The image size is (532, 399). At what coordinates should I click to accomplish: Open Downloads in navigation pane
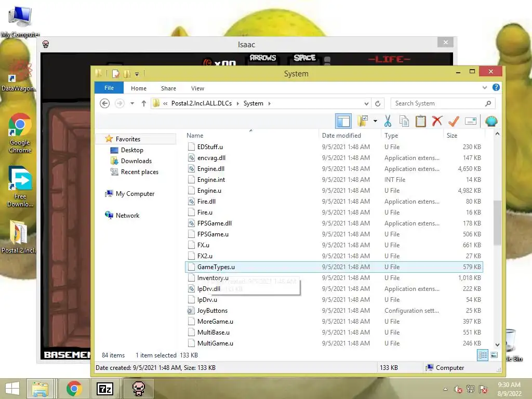[x=136, y=161]
